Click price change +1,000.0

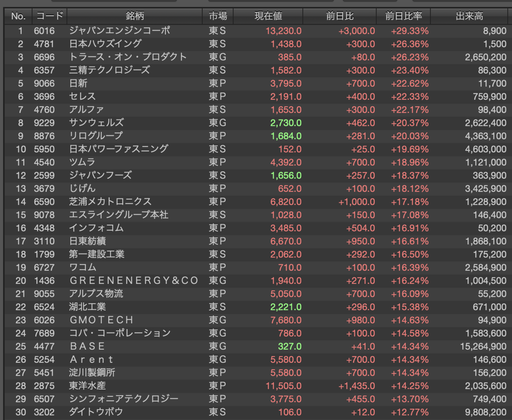pyautogui.click(x=357, y=201)
